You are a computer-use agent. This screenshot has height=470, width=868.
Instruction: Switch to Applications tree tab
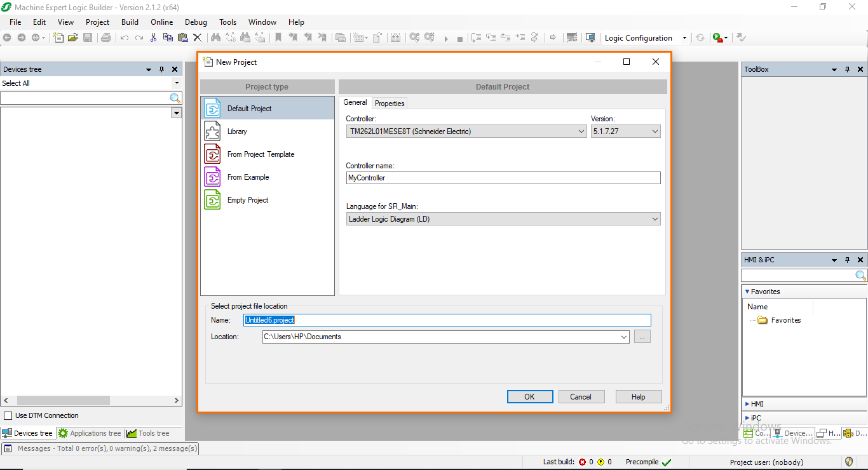point(90,433)
